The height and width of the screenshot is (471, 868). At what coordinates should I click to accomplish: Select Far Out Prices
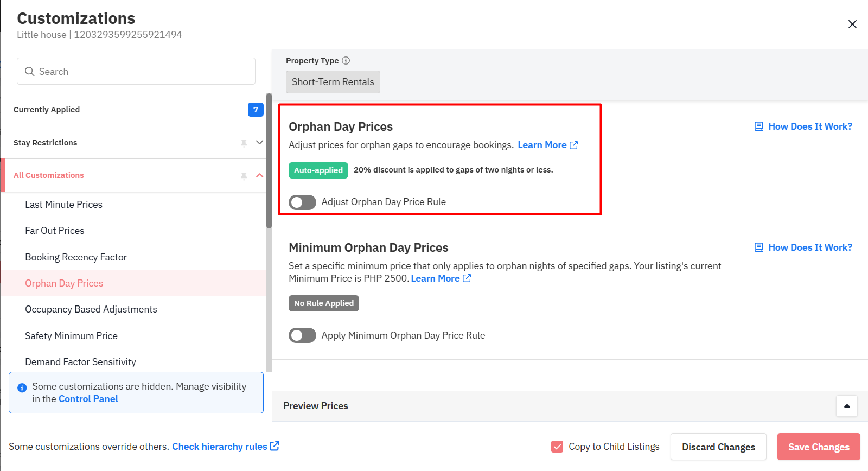pos(133,231)
